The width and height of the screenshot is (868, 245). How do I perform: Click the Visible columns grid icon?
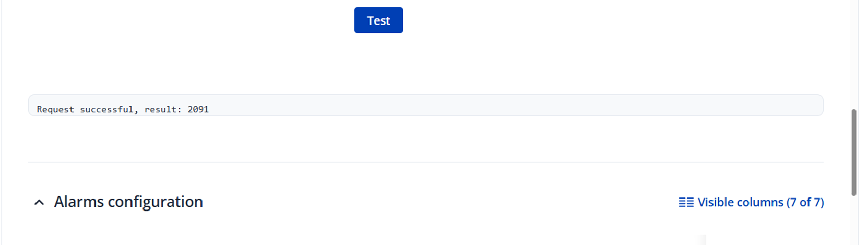[686, 202]
